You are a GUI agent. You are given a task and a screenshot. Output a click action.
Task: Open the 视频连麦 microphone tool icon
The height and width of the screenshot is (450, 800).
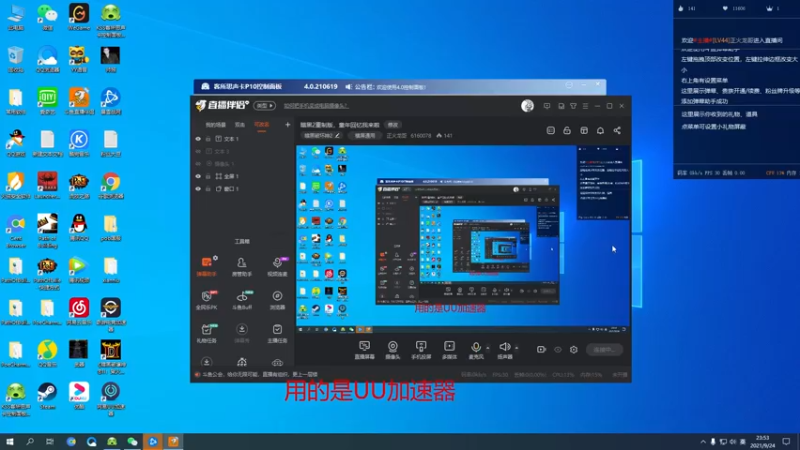coord(277,266)
